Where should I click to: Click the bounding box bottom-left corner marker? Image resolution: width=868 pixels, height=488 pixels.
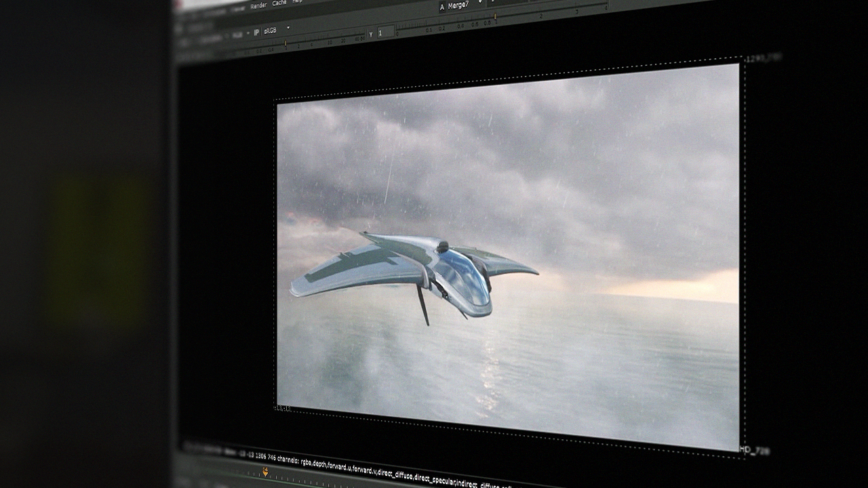point(282,407)
